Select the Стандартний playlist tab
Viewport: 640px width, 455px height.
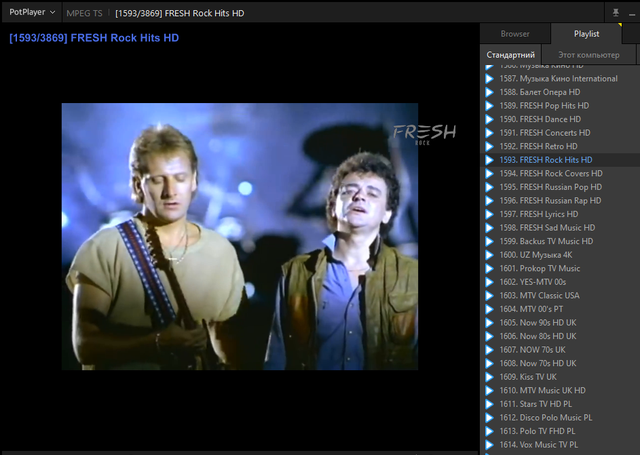511,55
